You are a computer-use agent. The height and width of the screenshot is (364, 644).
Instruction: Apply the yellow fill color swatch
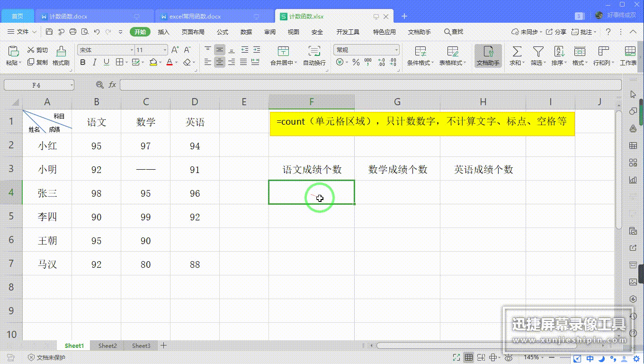tap(153, 62)
